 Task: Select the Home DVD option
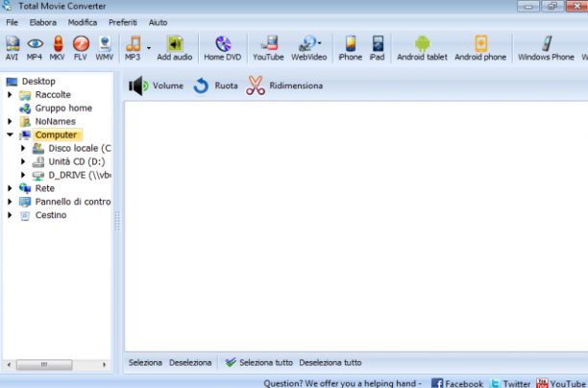(x=223, y=48)
